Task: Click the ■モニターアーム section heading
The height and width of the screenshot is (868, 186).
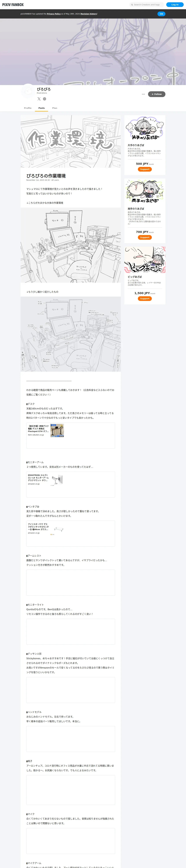Action: pyautogui.click(x=35, y=462)
